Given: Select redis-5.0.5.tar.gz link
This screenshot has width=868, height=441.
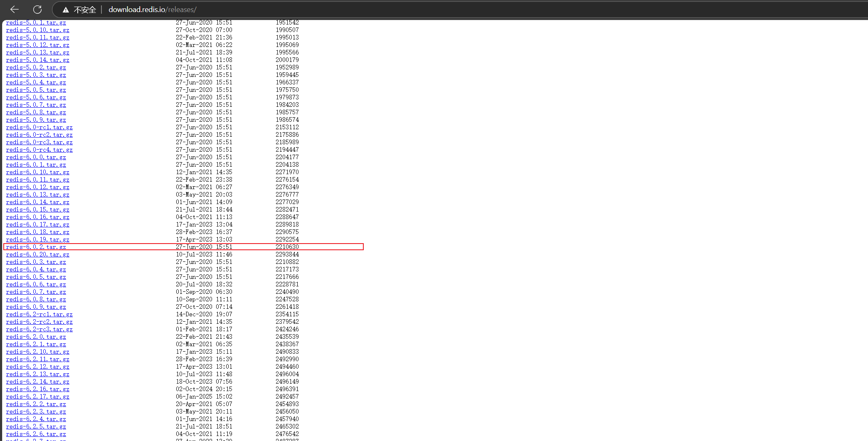Looking at the screenshot, I should point(36,90).
